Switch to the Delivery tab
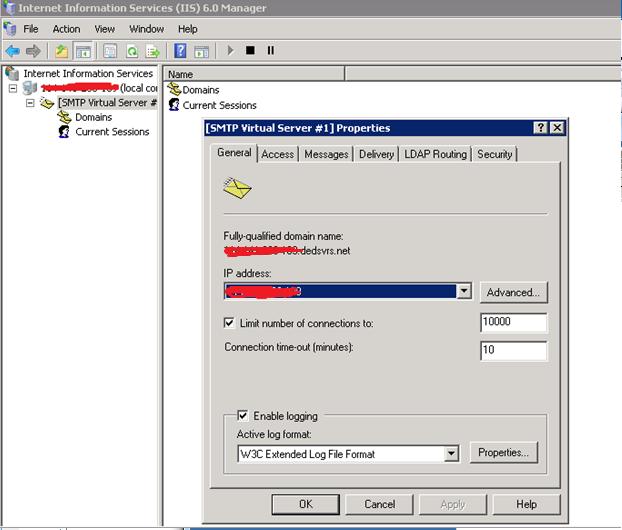 point(376,154)
